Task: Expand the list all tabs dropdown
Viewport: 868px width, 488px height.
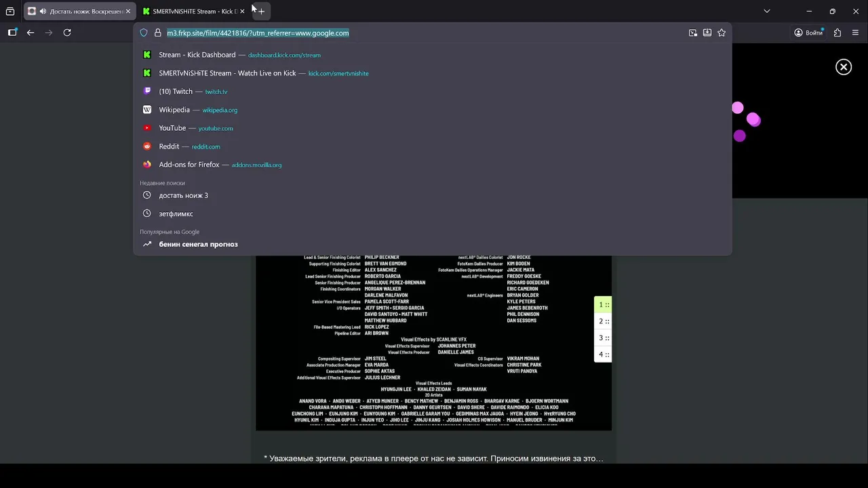Action: 767,12
